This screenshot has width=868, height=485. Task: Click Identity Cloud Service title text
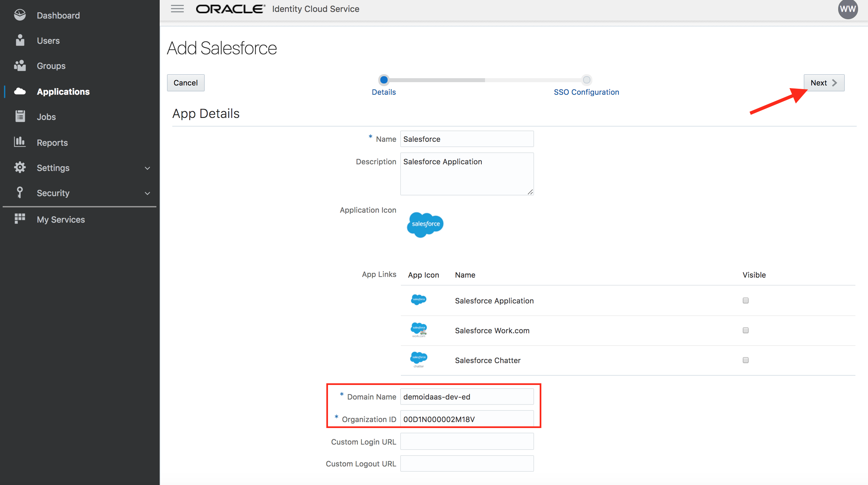[x=316, y=9]
